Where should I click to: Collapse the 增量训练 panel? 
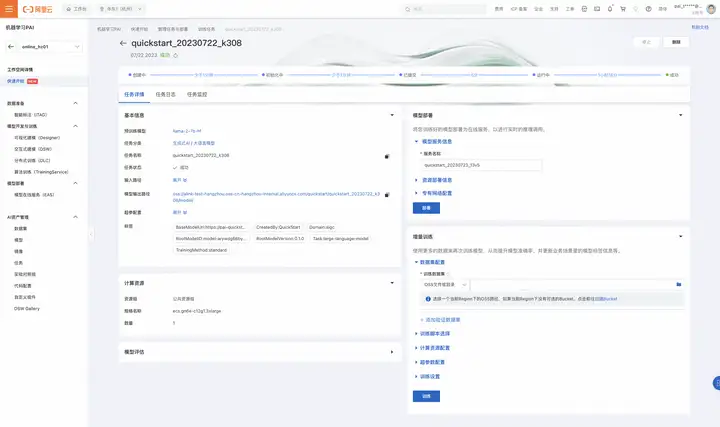click(681, 236)
